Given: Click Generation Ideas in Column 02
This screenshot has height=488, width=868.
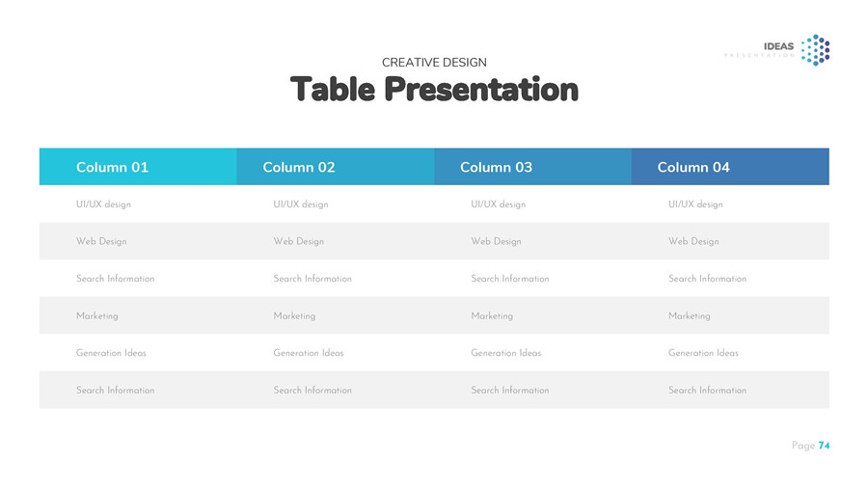Looking at the screenshot, I should click(x=309, y=353).
